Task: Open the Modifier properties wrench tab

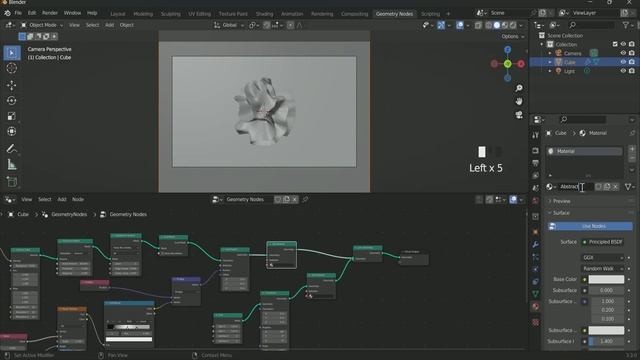Action: pos(536,244)
